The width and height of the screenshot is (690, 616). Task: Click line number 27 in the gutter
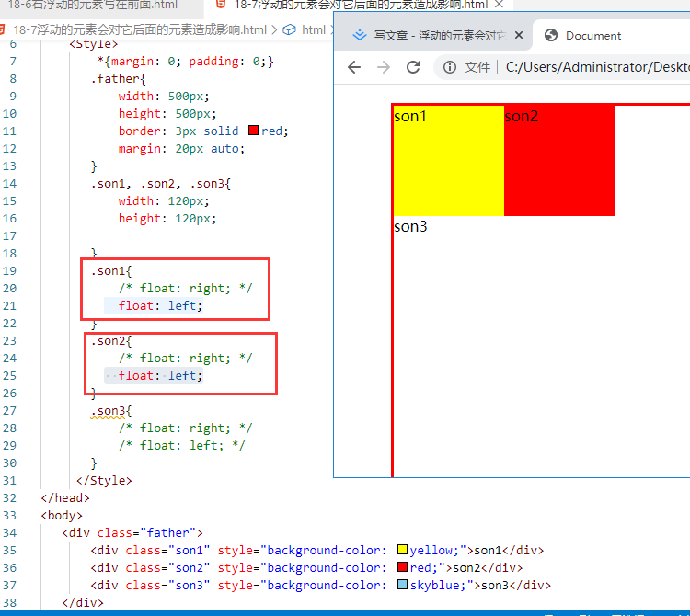click(x=9, y=411)
